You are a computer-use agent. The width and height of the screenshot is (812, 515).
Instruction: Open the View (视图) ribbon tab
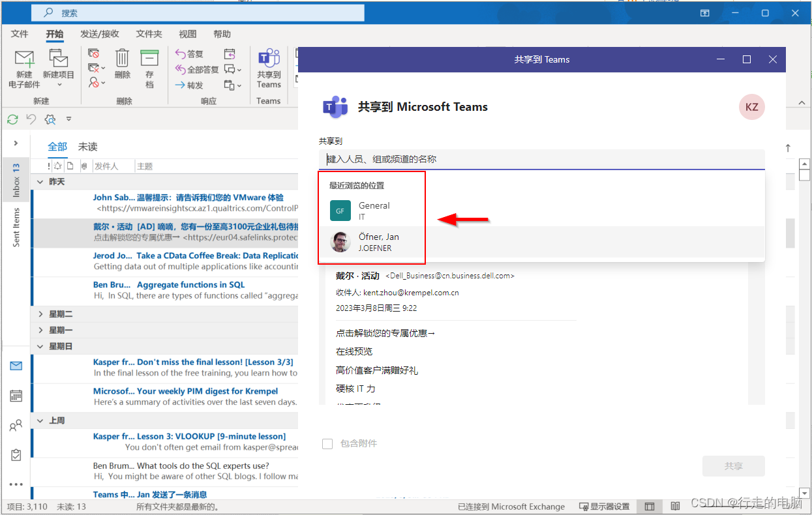(188, 34)
